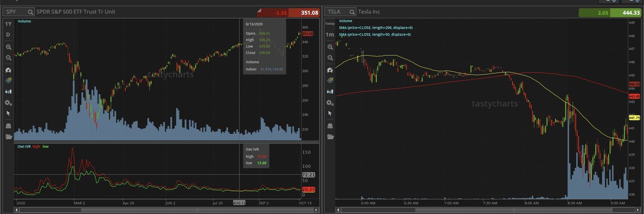Viewport: 644px width, 214px height.
Task: Click the 72.21 IVR axis value label
Action: 308,175
